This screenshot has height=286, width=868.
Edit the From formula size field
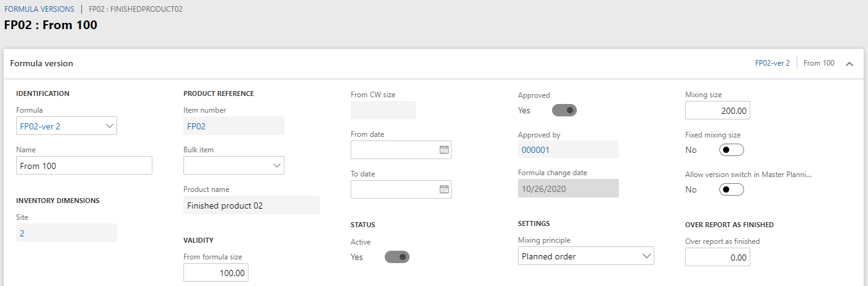coord(216,272)
